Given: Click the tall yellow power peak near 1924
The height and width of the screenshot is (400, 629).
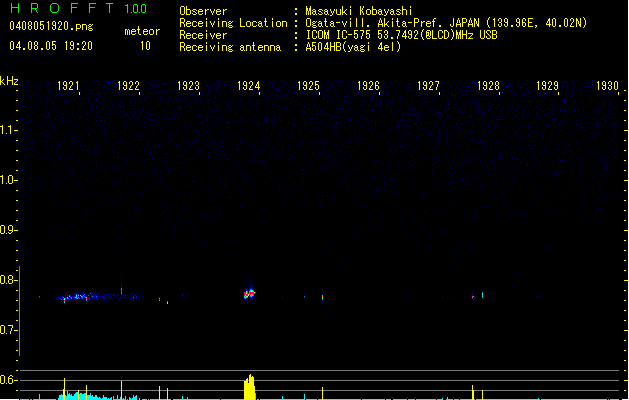Looking at the screenshot, I should (x=249, y=387).
